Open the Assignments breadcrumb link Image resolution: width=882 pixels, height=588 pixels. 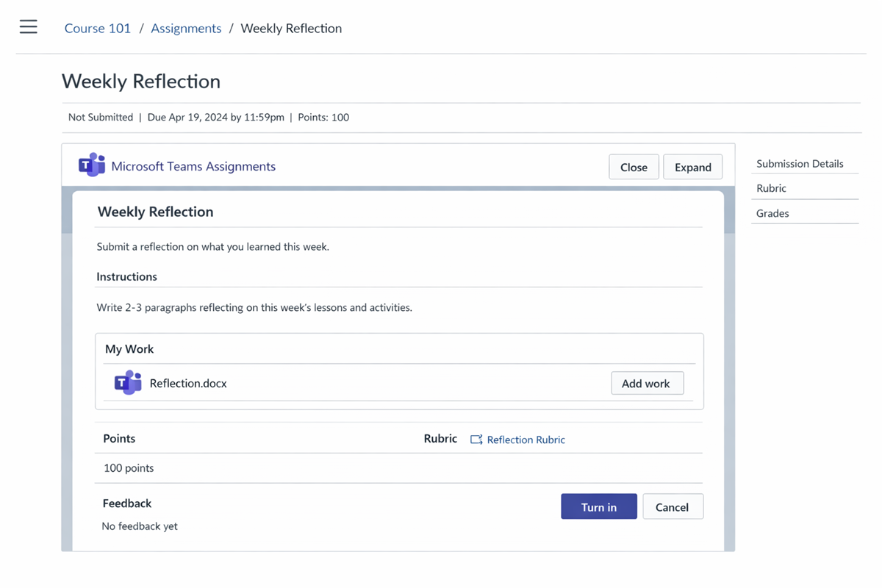pyautogui.click(x=186, y=28)
